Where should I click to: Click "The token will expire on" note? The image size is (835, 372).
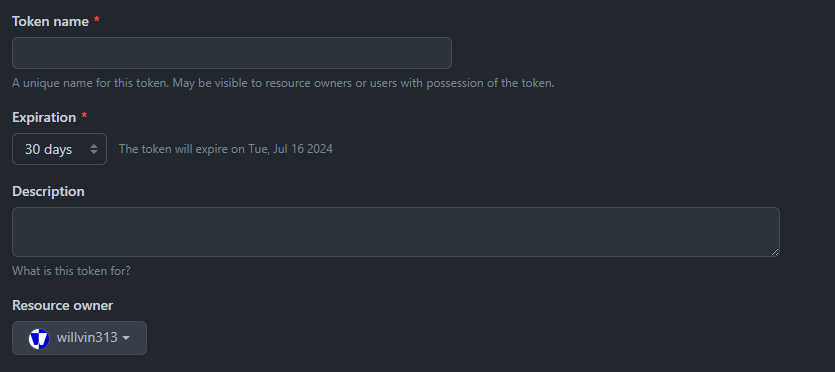coord(181,149)
